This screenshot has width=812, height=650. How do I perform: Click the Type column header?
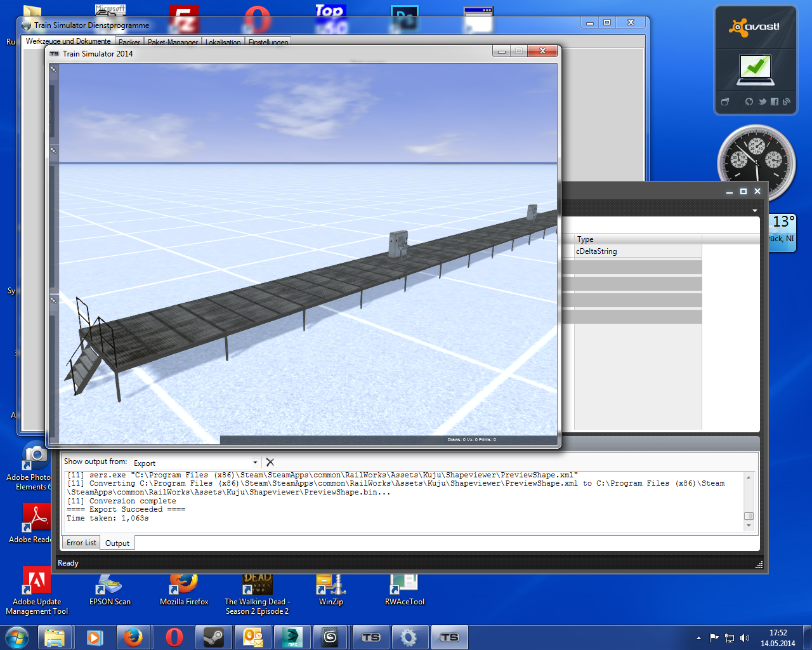(x=638, y=239)
